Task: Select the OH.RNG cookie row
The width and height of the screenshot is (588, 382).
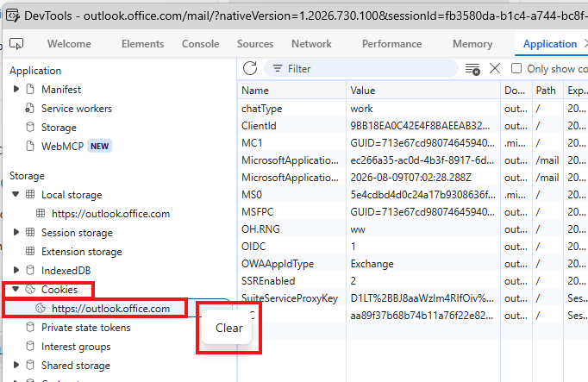Action: click(412, 229)
